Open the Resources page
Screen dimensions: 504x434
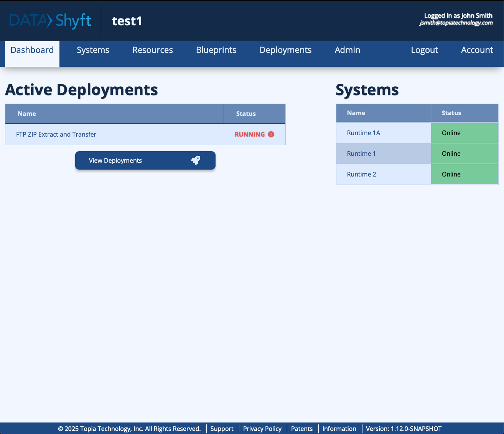[x=152, y=50]
